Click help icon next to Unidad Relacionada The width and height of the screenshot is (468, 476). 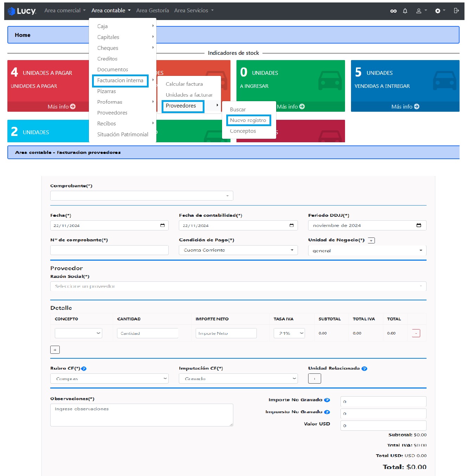click(x=364, y=369)
